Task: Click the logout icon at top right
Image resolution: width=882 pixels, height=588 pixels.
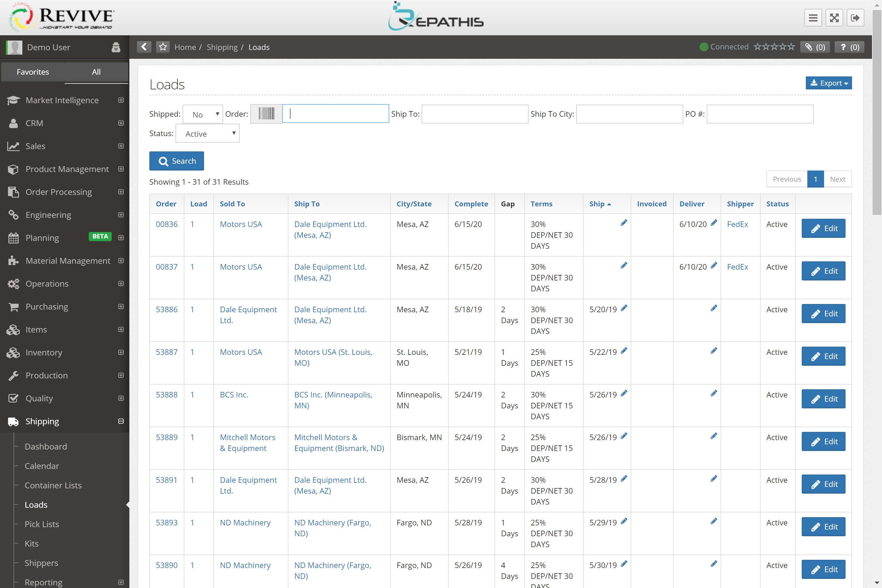Action: pyautogui.click(x=855, y=18)
